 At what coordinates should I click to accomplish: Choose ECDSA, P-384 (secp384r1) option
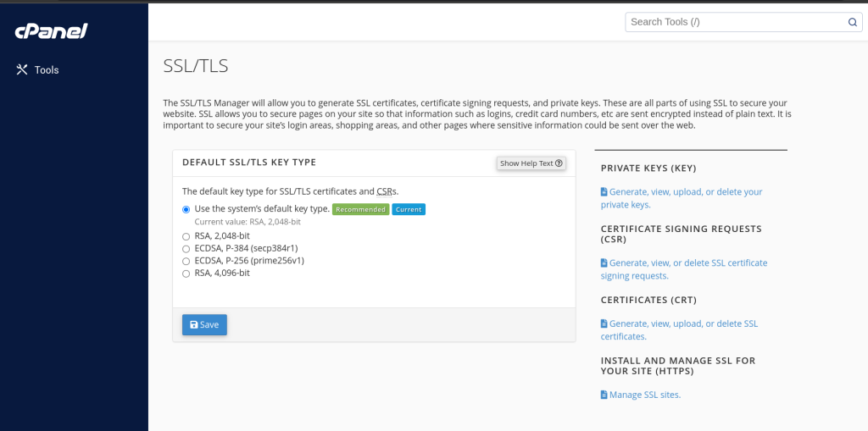[186, 248]
